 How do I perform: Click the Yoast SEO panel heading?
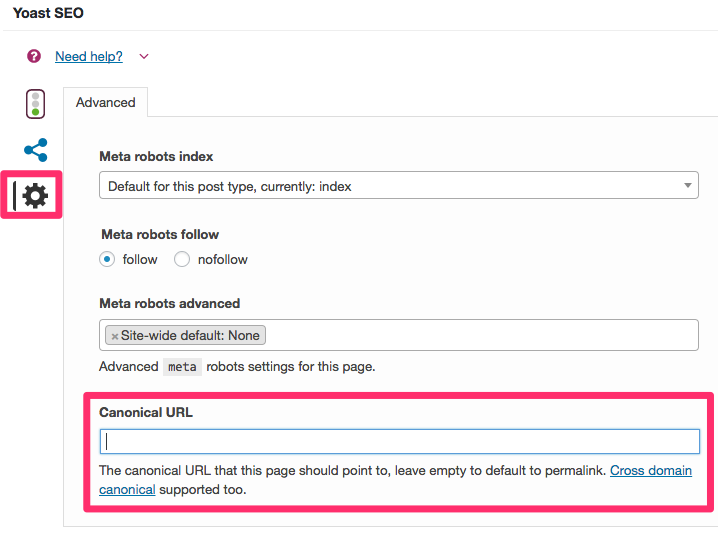point(48,13)
